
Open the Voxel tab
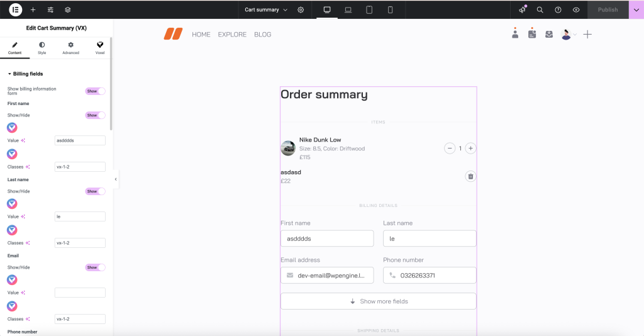[x=99, y=48]
